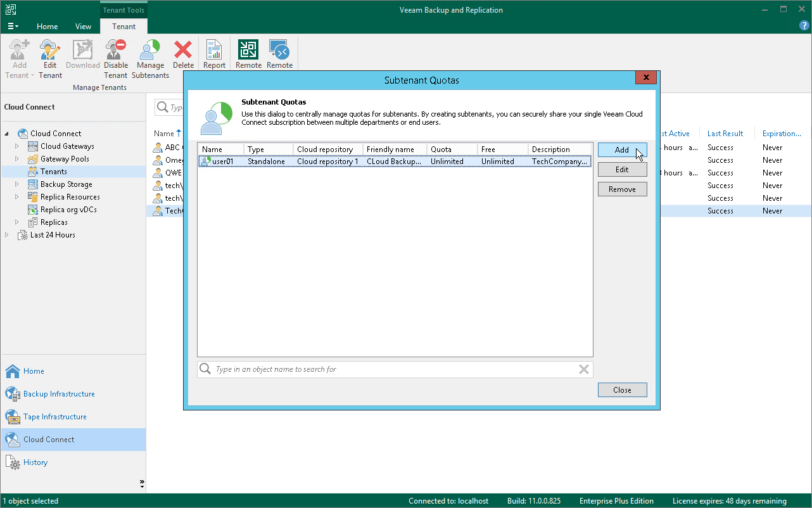Viewport: 812px width, 508px height.
Task: Click the "TechCompany..." description cell
Action: [x=561, y=162]
